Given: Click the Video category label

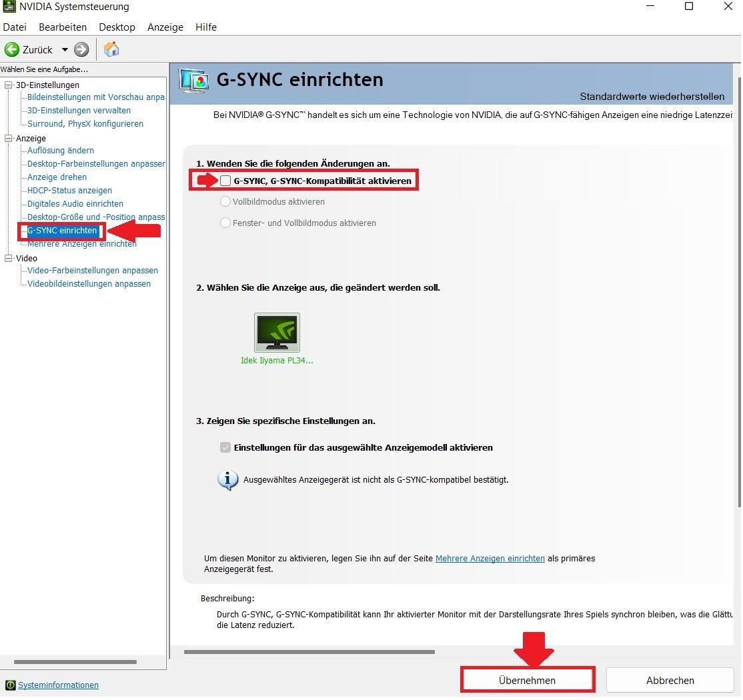Looking at the screenshot, I should [27, 258].
